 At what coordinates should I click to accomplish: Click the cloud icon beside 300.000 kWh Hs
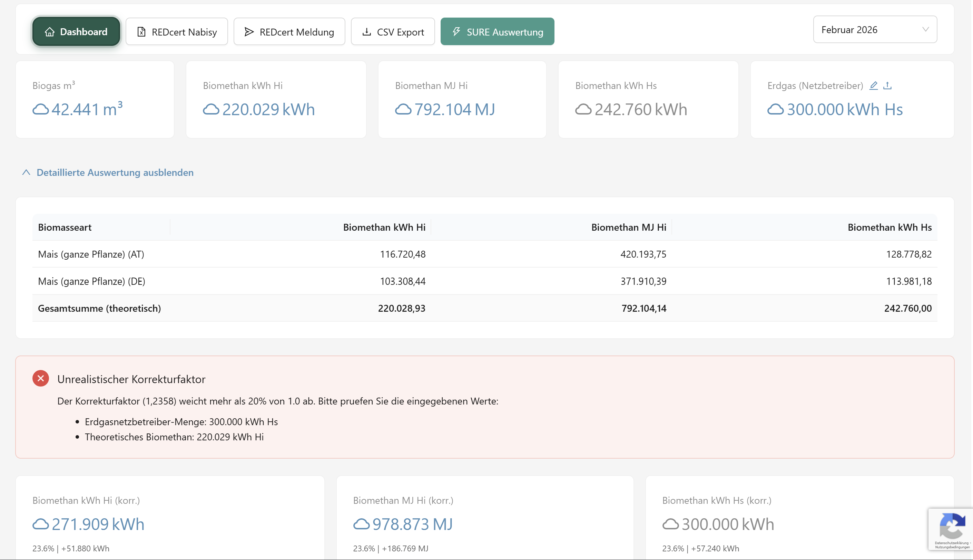[775, 110]
